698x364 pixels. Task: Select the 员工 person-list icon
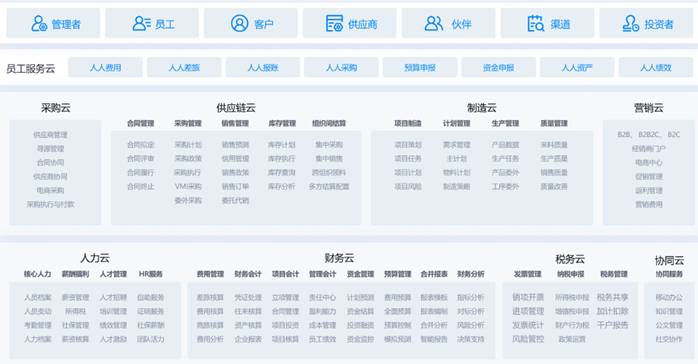(x=142, y=23)
